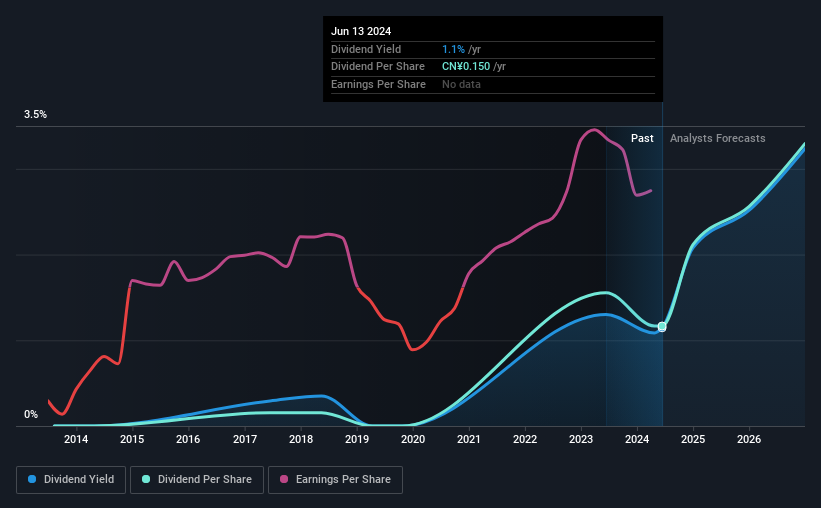Click the No data earnings value in tooltip
821x508 pixels.
pos(461,84)
